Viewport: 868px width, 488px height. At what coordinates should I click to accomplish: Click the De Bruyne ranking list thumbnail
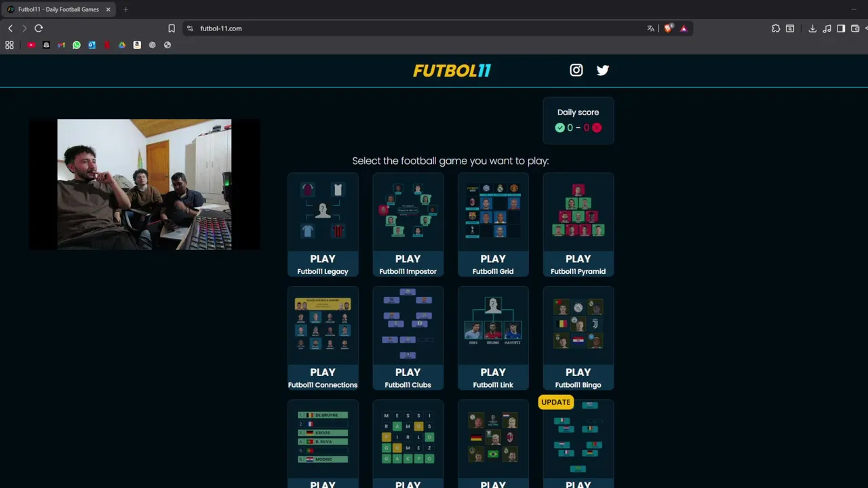point(323,438)
